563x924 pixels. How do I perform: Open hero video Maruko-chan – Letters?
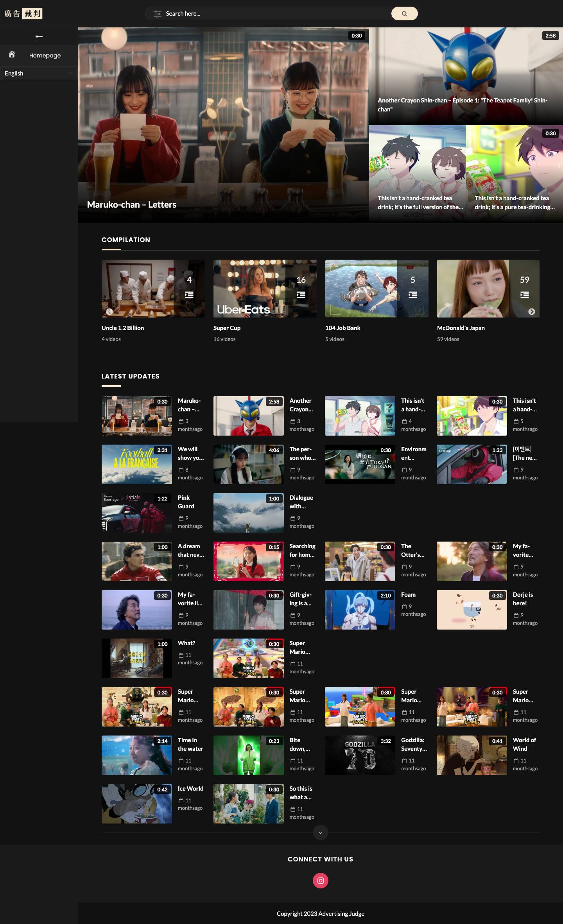coord(224,125)
